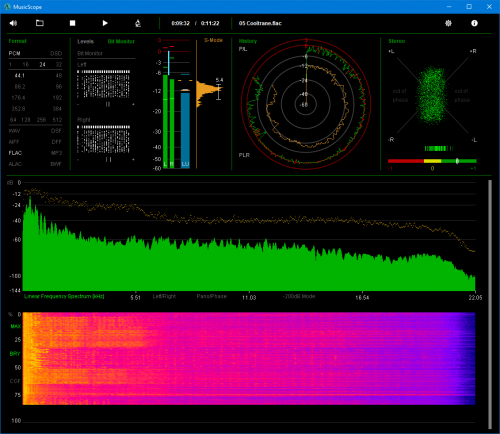Stop playback with the square icon
Image resolution: width=500 pixels, height=434 pixels.
point(72,23)
